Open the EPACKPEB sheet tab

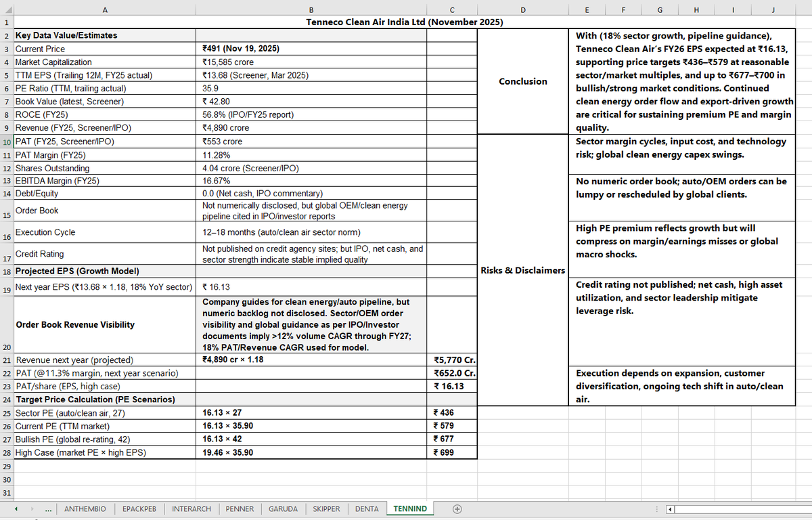tap(139, 508)
